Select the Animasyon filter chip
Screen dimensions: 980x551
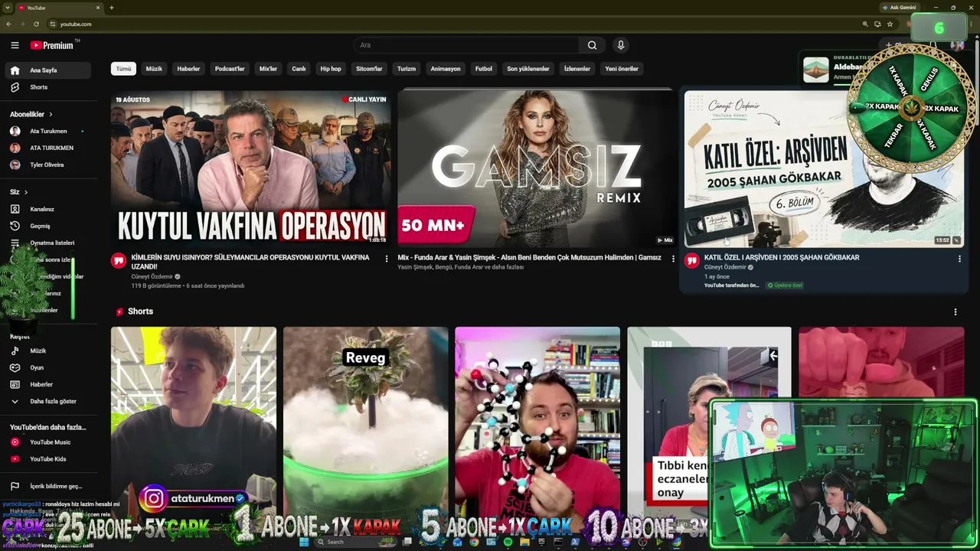pyautogui.click(x=446, y=69)
